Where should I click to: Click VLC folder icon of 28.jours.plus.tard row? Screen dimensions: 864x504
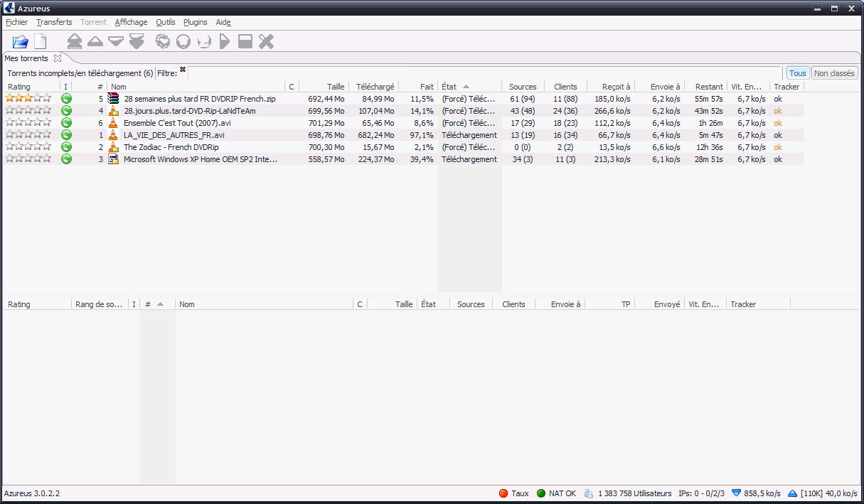[113, 111]
